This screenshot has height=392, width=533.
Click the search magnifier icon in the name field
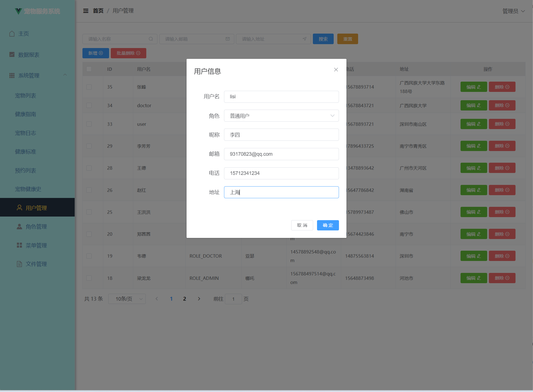pyautogui.click(x=151, y=39)
